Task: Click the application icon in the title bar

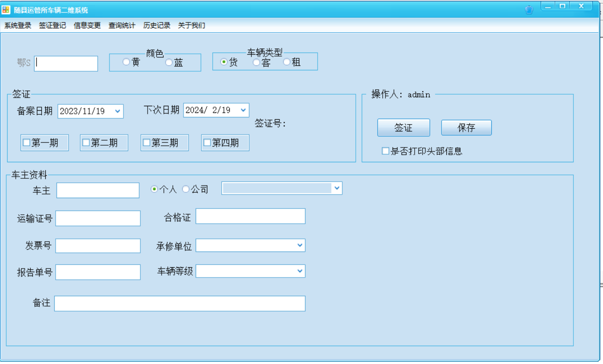Action: (x=6, y=10)
